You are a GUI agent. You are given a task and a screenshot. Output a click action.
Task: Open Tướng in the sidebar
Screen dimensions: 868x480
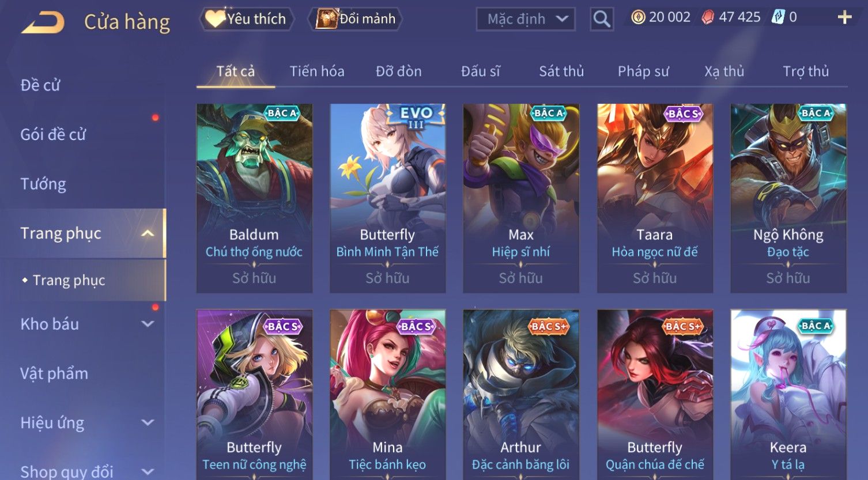43,184
